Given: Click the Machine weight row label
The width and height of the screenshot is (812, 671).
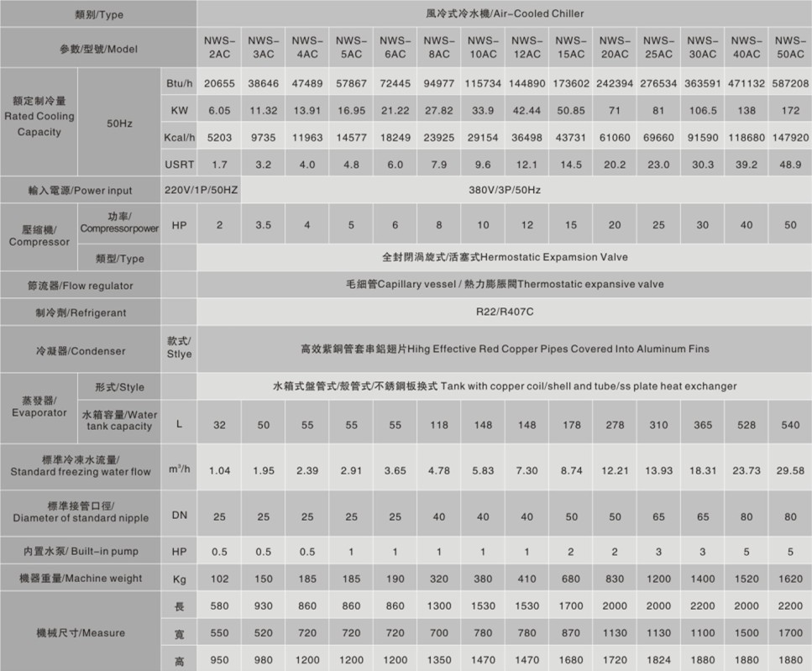Looking at the screenshot, I should click(x=80, y=578).
